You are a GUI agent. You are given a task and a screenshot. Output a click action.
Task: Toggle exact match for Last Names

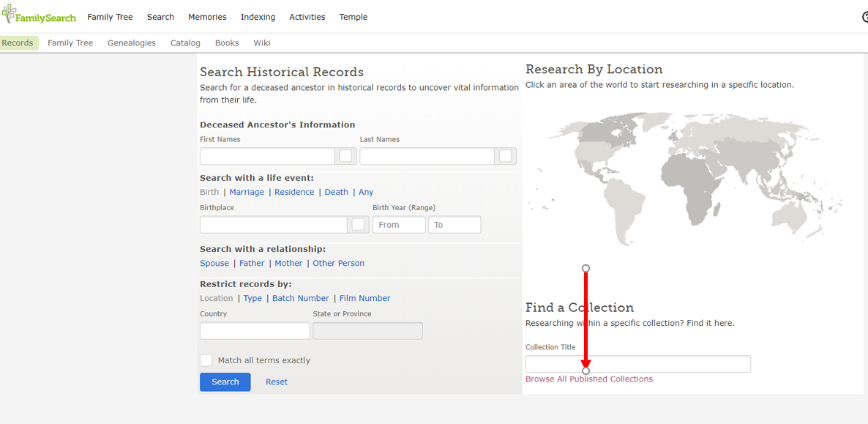(x=506, y=156)
